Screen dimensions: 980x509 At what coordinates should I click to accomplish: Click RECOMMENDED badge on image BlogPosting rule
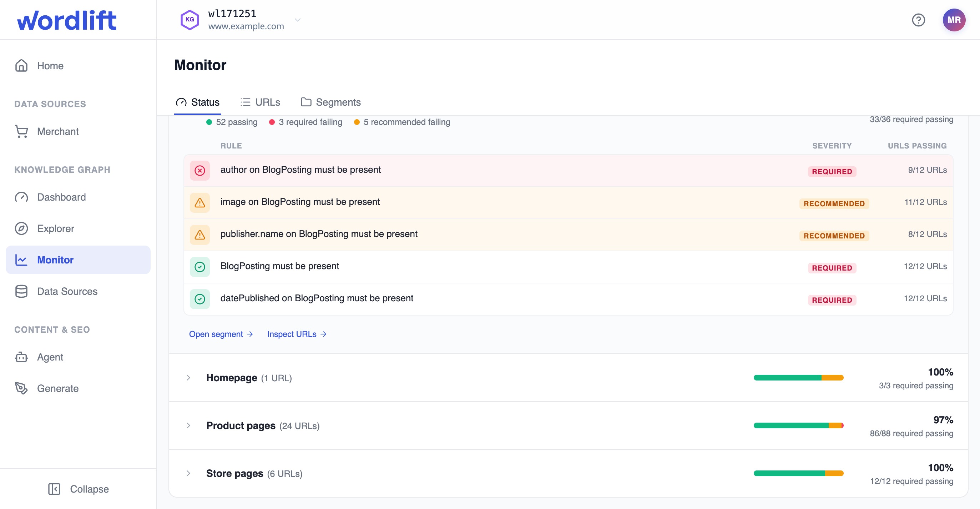834,203
